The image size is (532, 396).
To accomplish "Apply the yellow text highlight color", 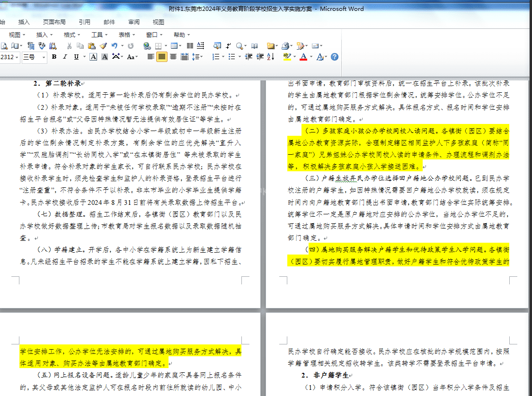I will pos(287,57).
